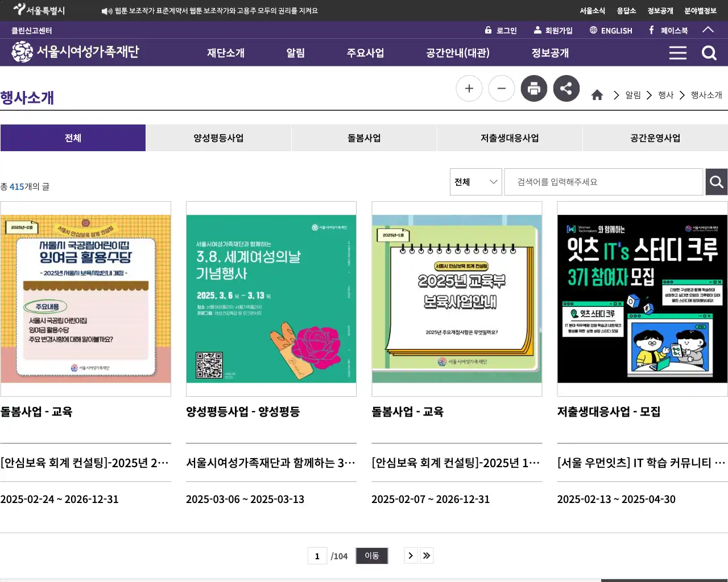Select the 저출생대응사업 category tab

click(510, 138)
